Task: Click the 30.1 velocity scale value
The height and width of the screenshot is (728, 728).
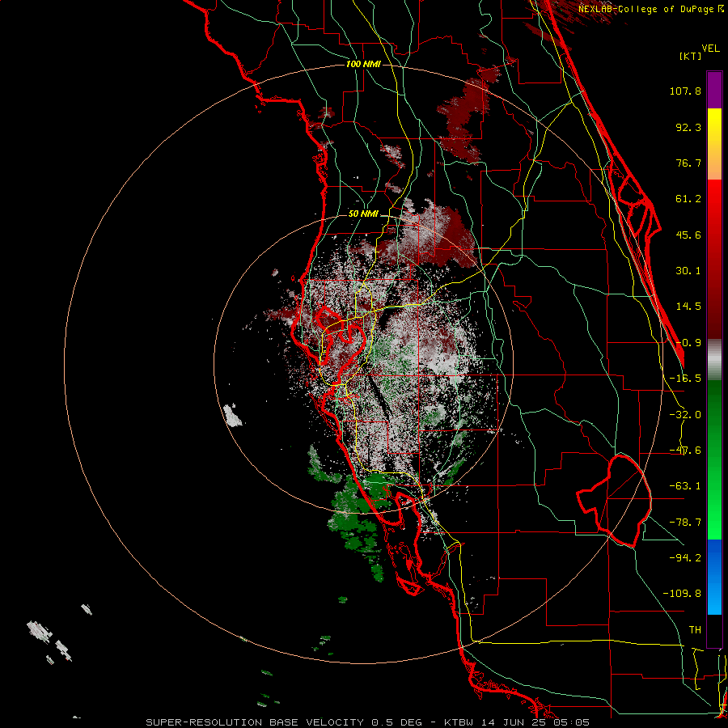Action: (688, 271)
